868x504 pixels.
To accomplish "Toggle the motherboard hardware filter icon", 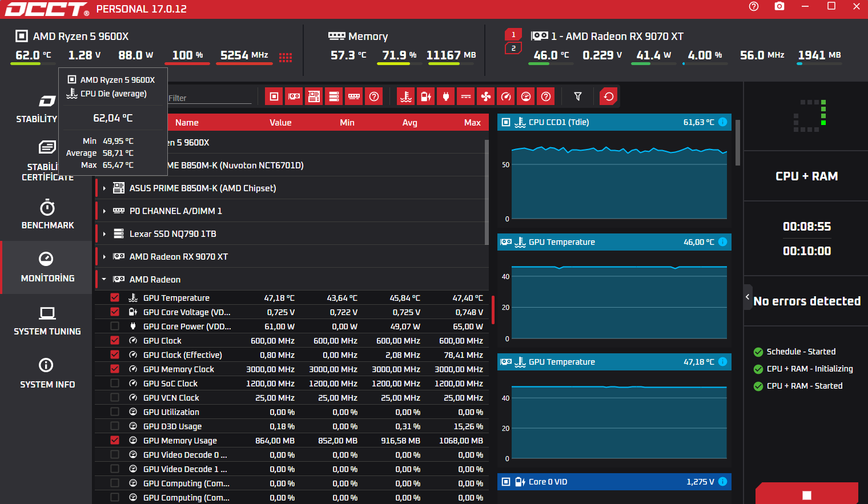I will pos(314,96).
